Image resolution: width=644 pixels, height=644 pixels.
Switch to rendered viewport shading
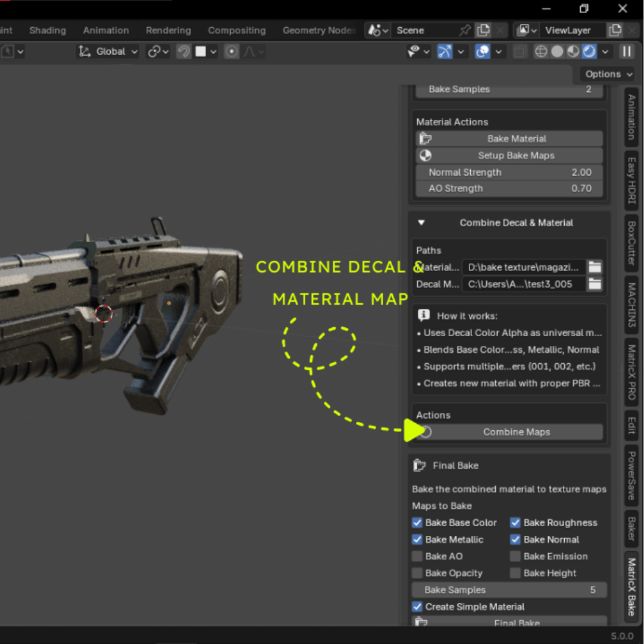(589, 52)
